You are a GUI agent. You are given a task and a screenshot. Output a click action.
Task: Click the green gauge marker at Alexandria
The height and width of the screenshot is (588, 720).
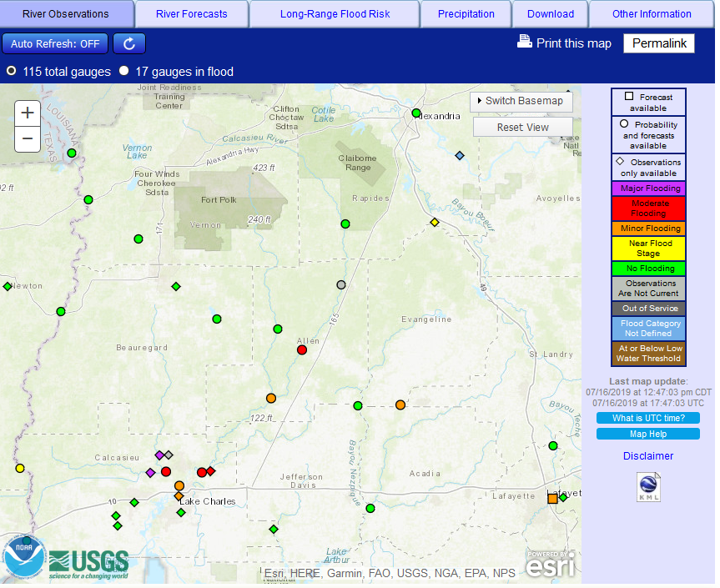pyautogui.click(x=416, y=113)
